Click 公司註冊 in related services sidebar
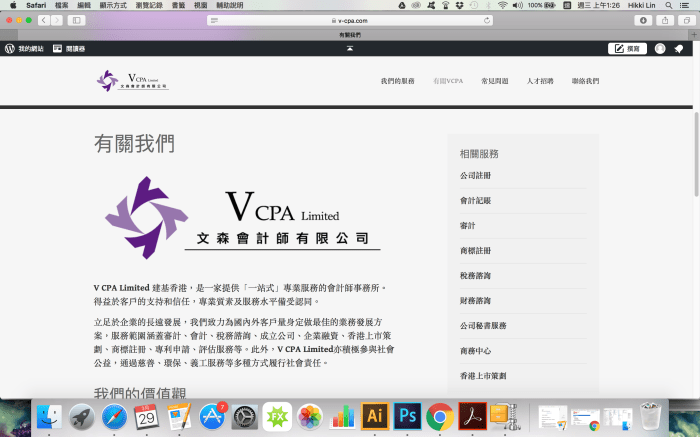 [x=475, y=176]
